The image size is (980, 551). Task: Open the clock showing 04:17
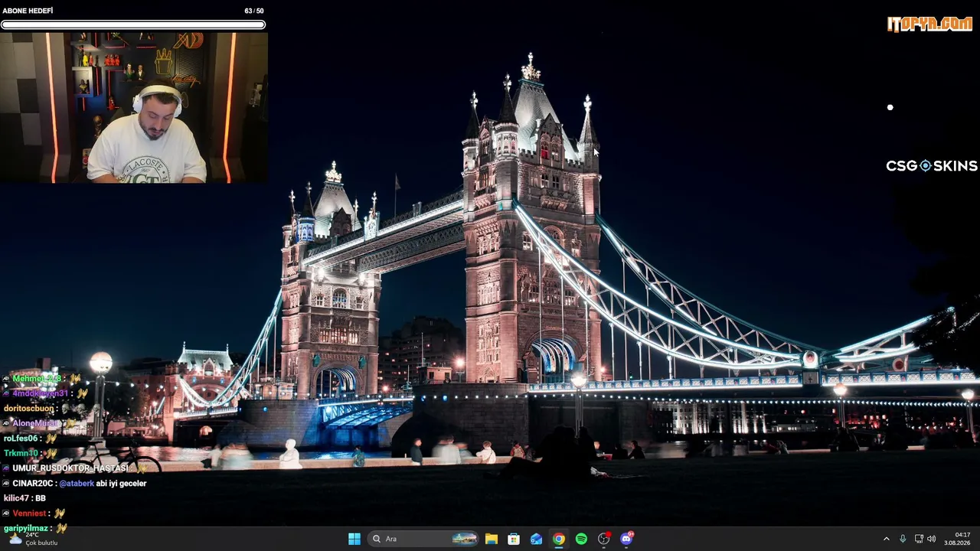pyautogui.click(x=957, y=539)
